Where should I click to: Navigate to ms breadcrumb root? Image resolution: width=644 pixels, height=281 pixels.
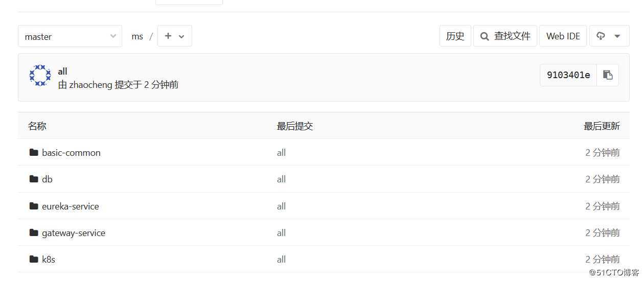click(x=137, y=36)
